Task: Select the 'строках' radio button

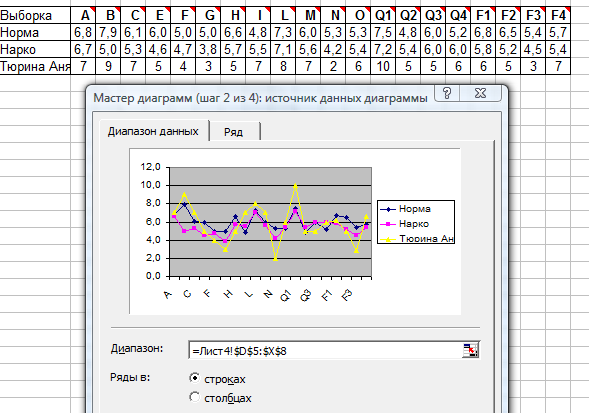Action: 195,378
